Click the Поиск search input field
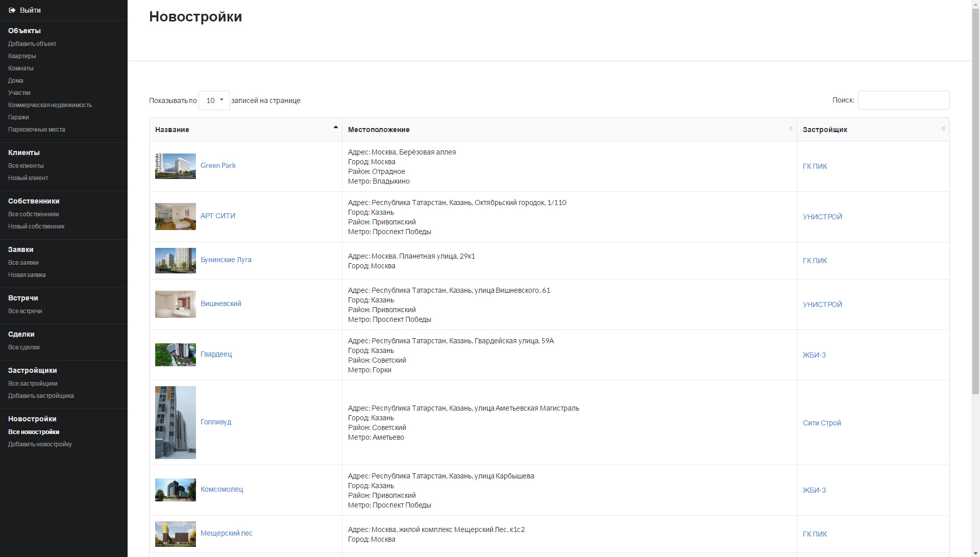Image resolution: width=980 pixels, height=557 pixels. (x=903, y=100)
